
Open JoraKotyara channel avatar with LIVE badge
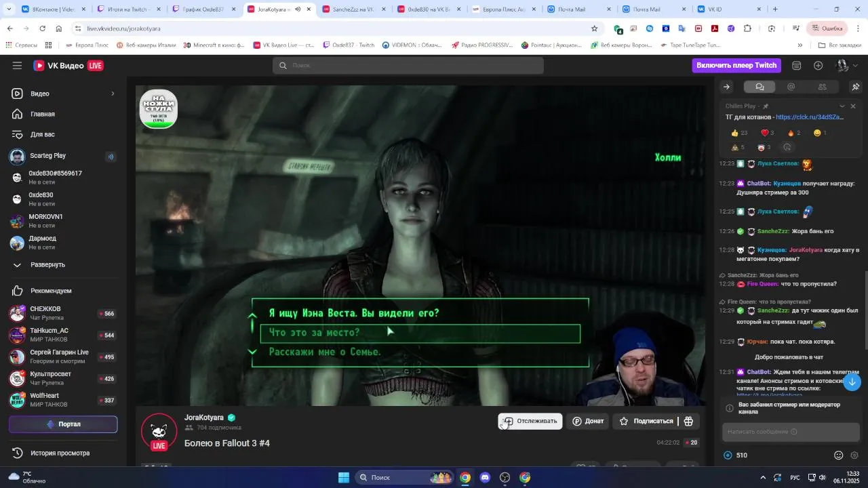pyautogui.click(x=159, y=432)
